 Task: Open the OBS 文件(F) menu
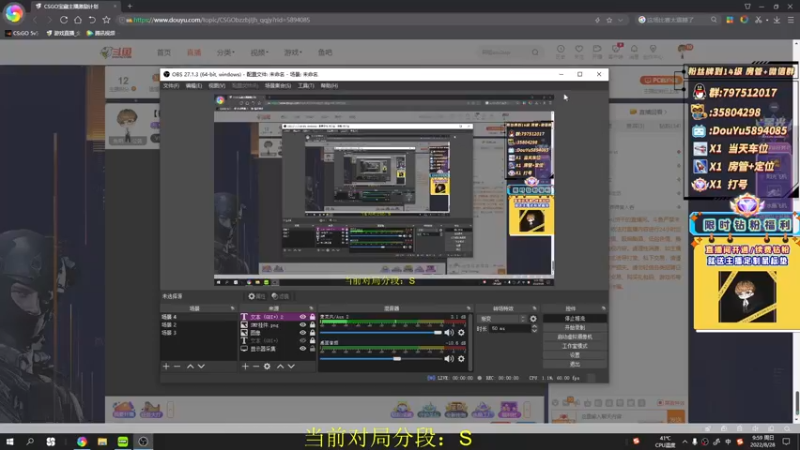click(x=171, y=86)
